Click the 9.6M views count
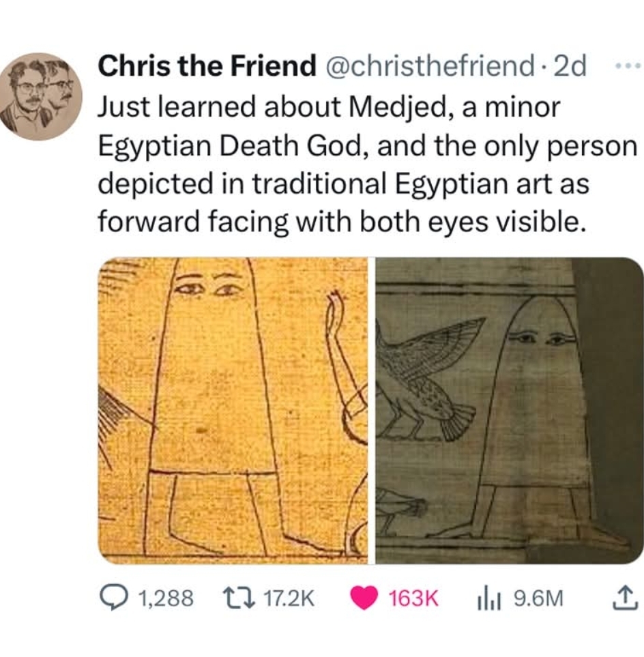The image size is (644, 657). point(538,598)
